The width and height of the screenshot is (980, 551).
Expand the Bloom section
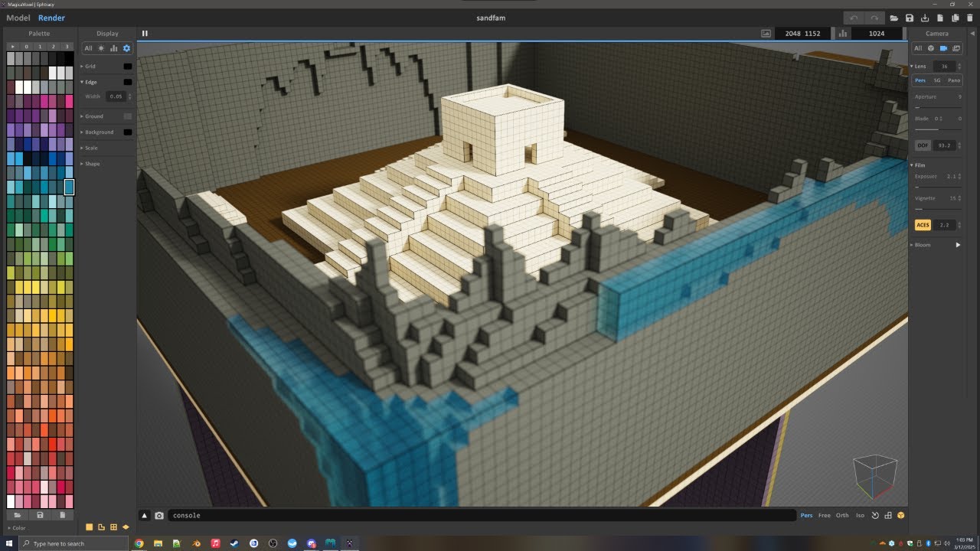(x=921, y=245)
